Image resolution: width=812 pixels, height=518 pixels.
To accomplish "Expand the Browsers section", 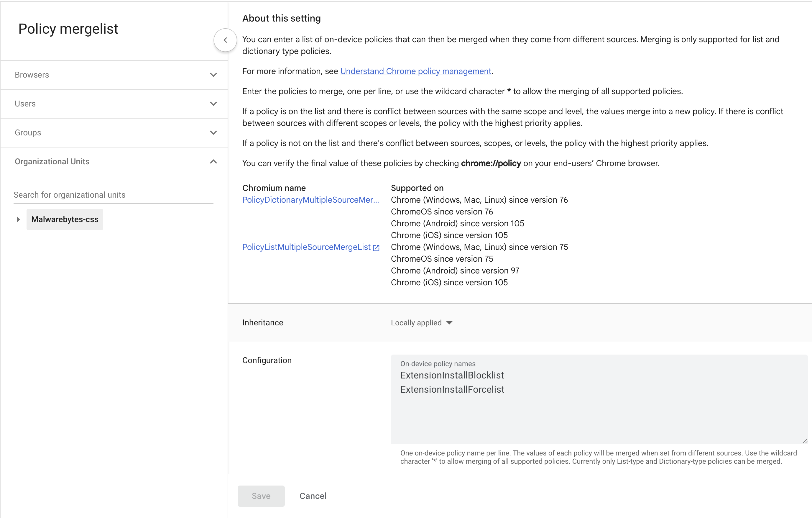I will 114,75.
